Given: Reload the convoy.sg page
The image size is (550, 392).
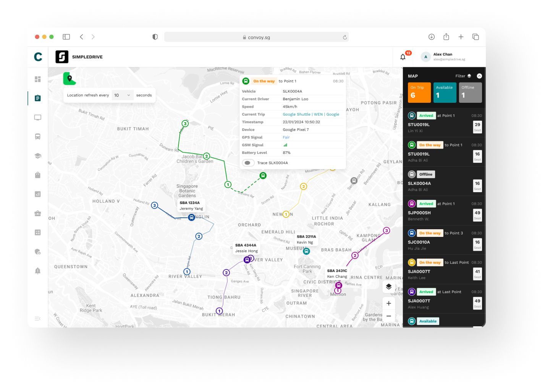Looking at the screenshot, I should click(345, 37).
